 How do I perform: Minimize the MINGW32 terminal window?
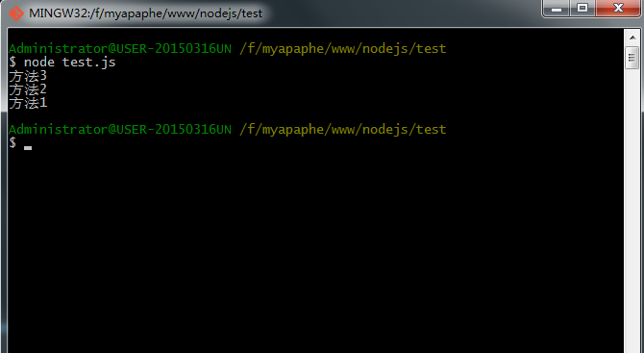point(557,9)
